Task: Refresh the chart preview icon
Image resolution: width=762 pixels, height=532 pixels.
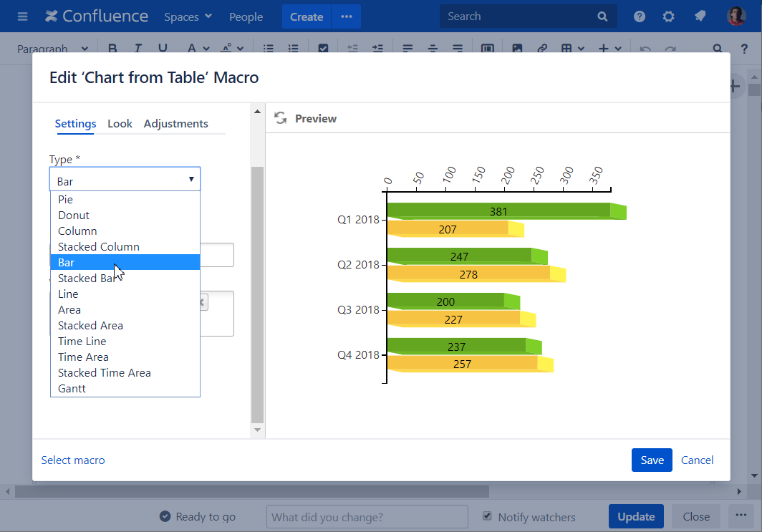Action: 281,118
